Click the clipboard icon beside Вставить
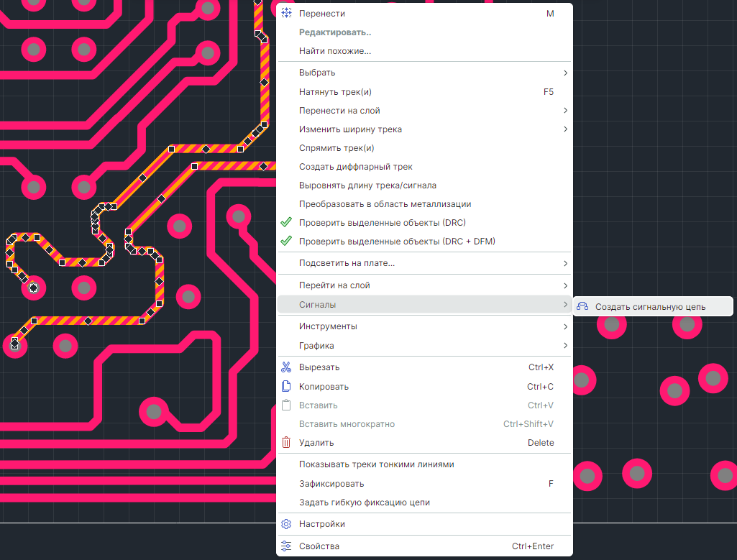The width and height of the screenshot is (737, 560). click(x=286, y=405)
